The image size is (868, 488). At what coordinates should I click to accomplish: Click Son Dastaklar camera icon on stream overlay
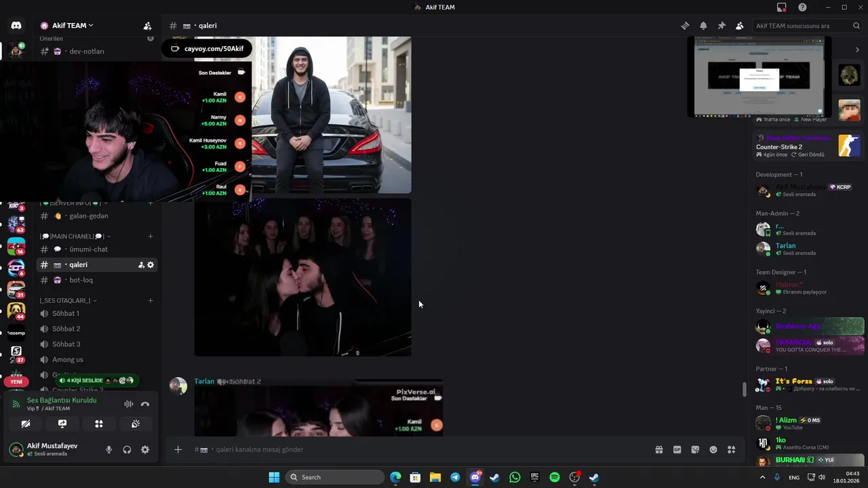click(241, 72)
